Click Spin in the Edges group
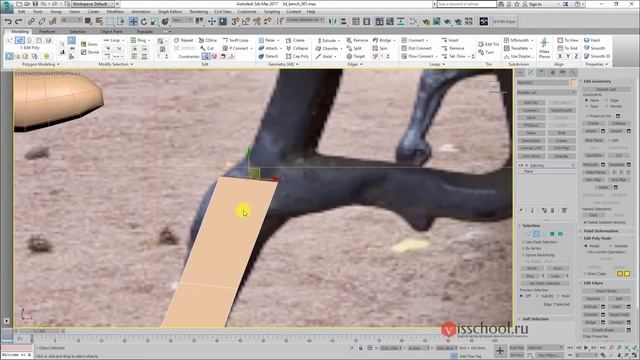The height and width of the screenshot is (360, 640). pos(380,48)
